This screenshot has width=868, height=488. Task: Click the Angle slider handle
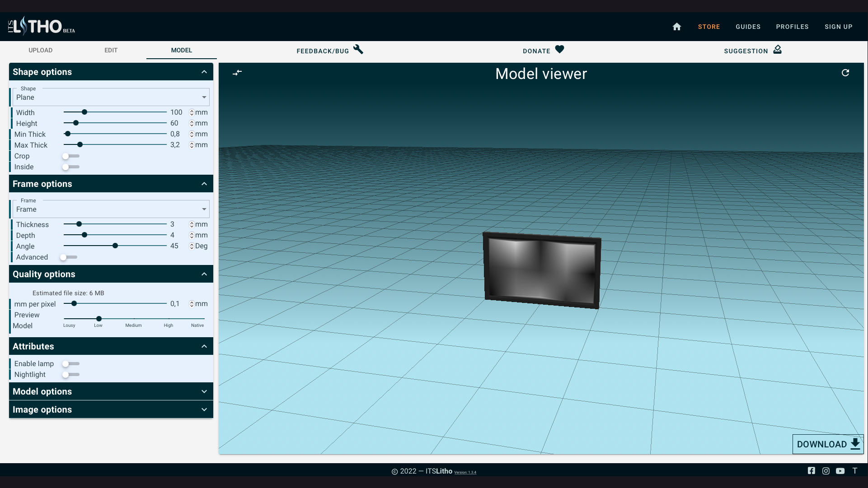click(115, 246)
